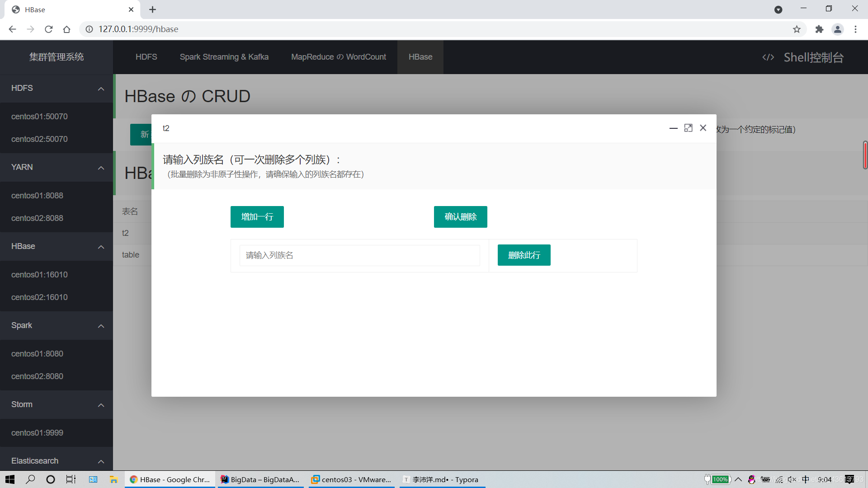This screenshot has width=868, height=488.
Task: Select the HDFS tab in top navigation
Action: [x=146, y=56]
